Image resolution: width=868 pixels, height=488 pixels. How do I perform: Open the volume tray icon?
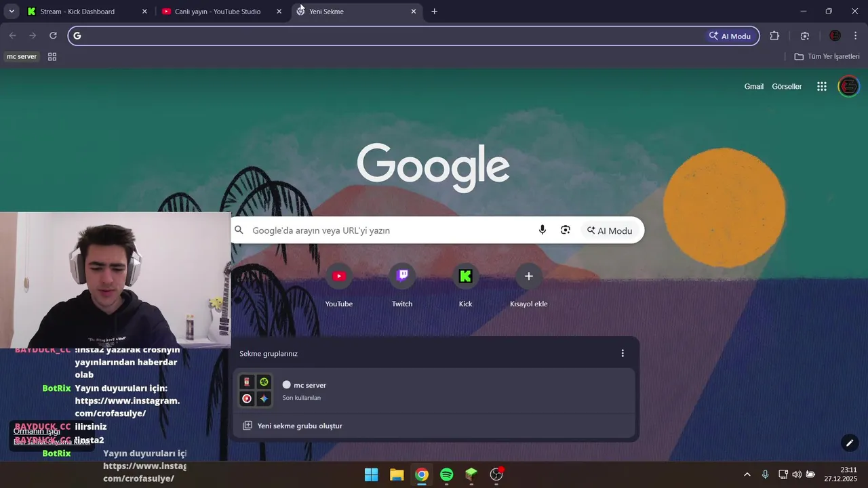pyautogui.click(x=797, y=474)
